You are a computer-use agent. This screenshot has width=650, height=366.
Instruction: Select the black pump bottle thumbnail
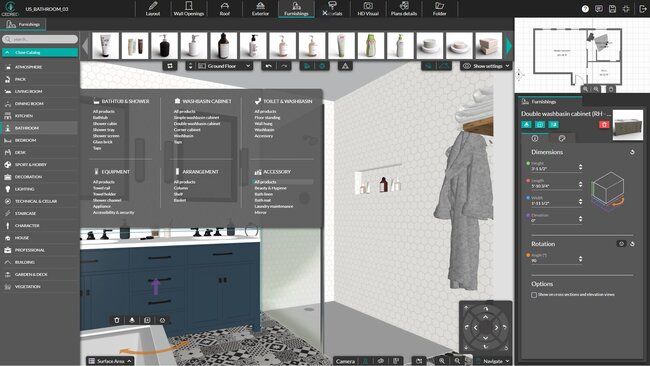coord(165,45)
